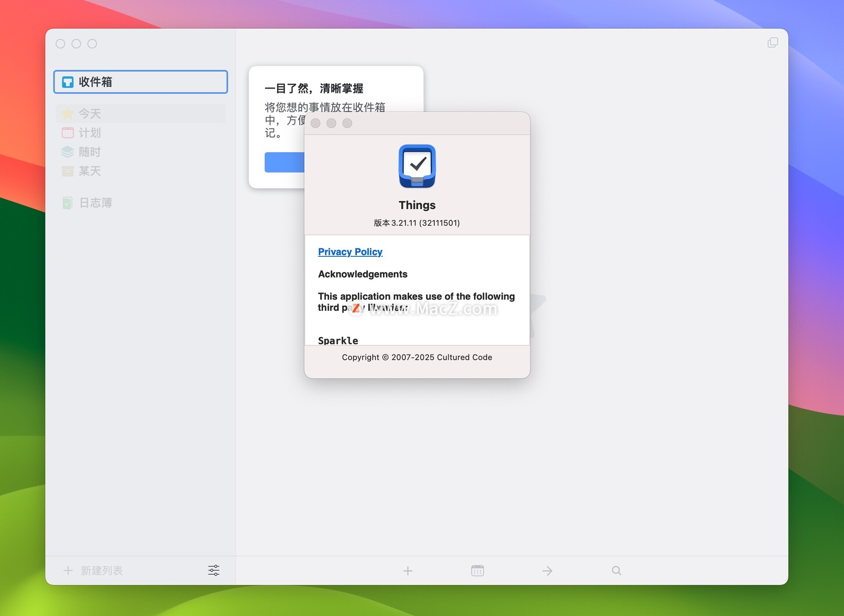844x616 pixels.
Task: Click the version 3.21.11 text
Action: click(x=417, y=223)
